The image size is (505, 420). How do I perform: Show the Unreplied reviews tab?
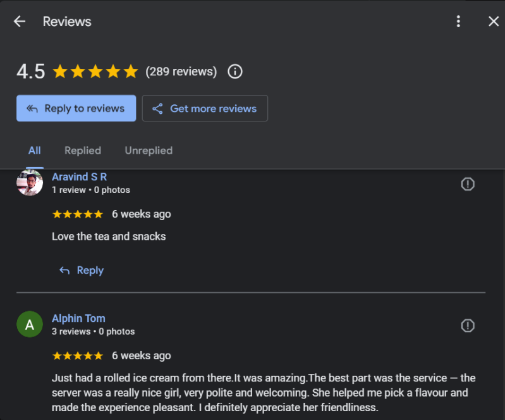click(149, 151)
